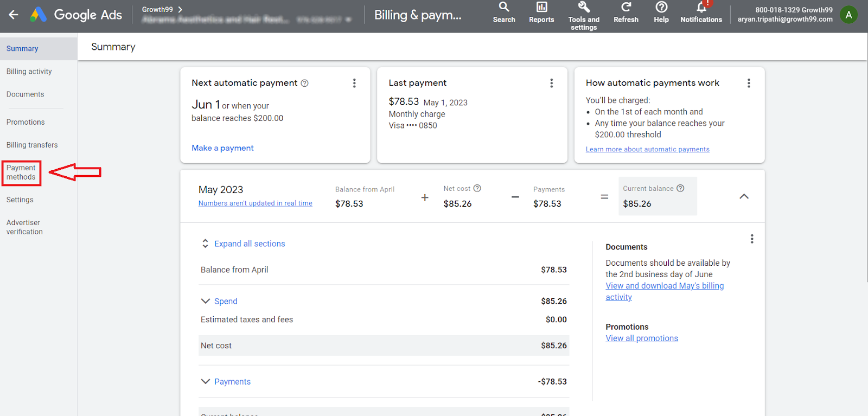Open the Google Ads logo home
This screenshot has width=868, height=416.
(76, 15)
